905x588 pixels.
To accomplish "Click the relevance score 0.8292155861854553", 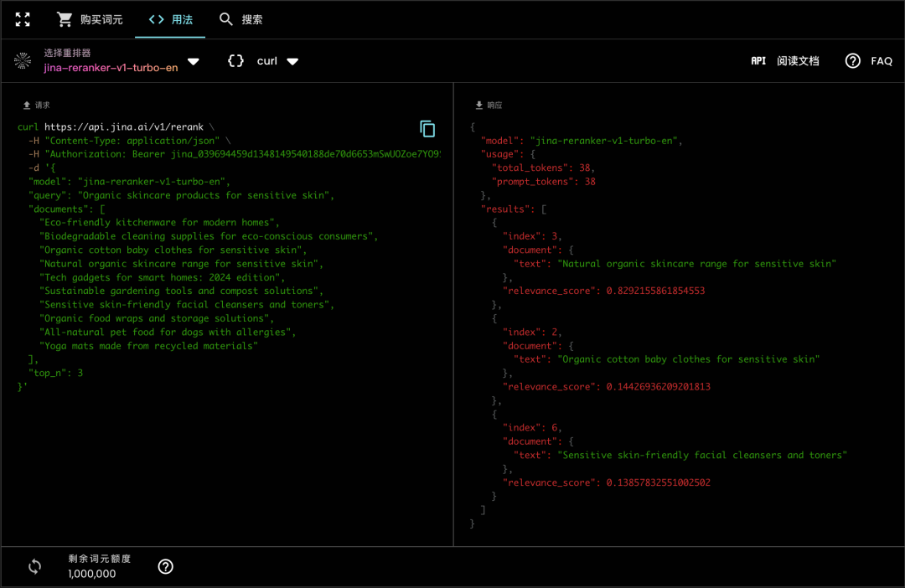I will point(655,291).
